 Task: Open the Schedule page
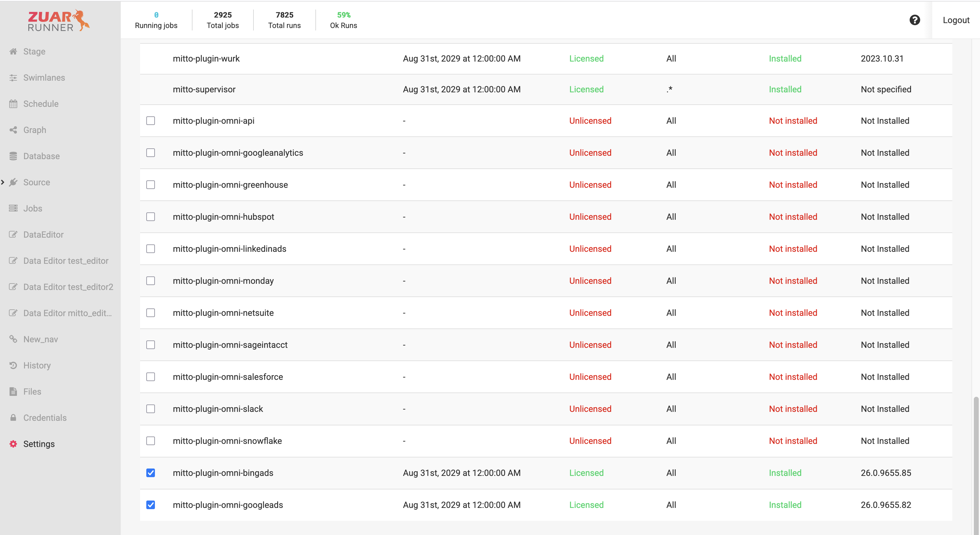(x=41, y=104)
